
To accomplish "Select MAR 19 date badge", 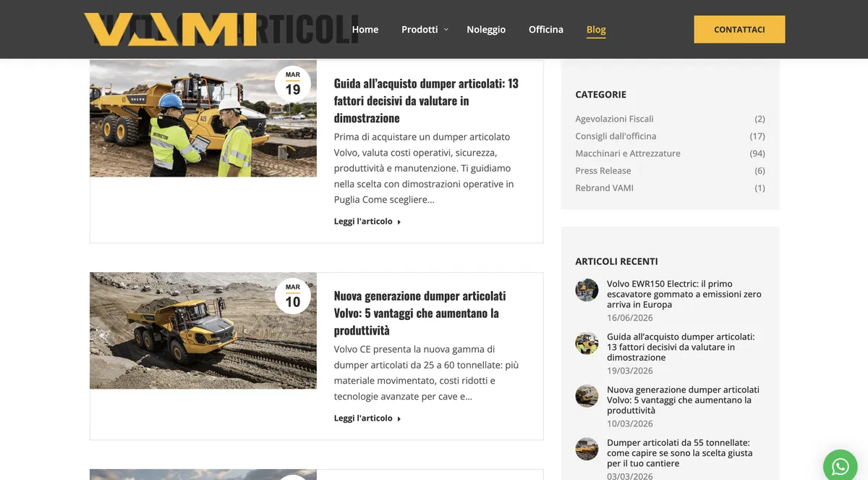I will [293, 85].
